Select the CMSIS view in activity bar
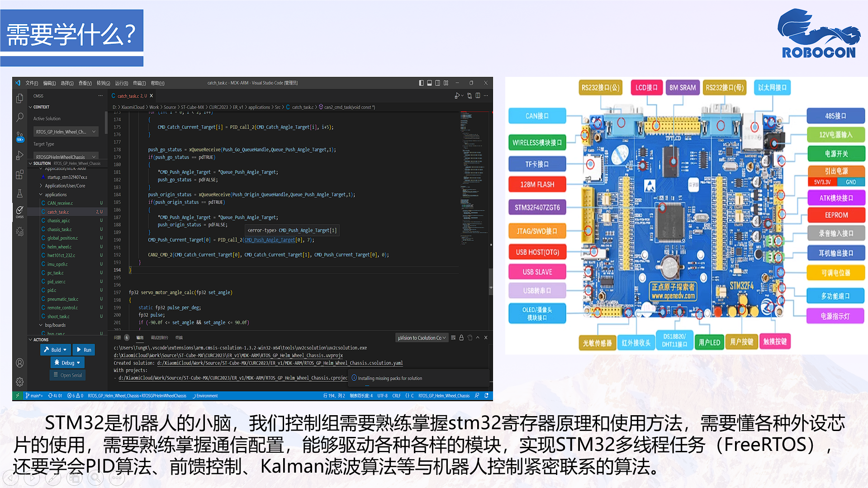This screenshot has width=868, height=488. tap(19, 212)
